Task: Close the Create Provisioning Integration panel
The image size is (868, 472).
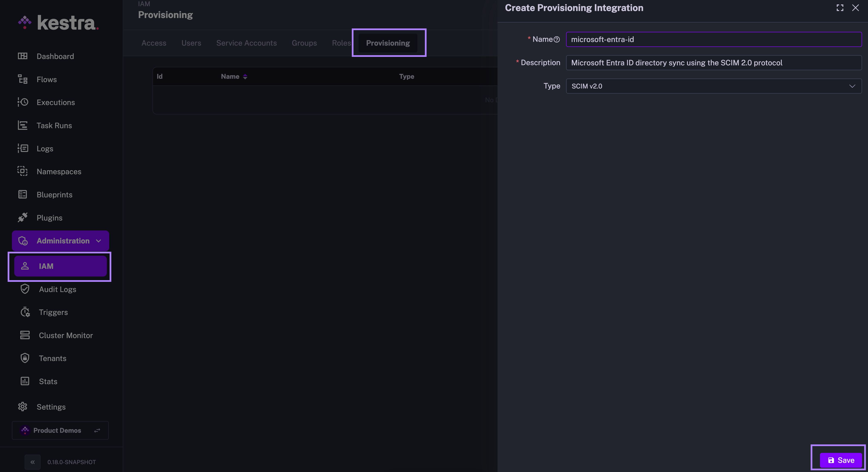Action: pos(855,8)
